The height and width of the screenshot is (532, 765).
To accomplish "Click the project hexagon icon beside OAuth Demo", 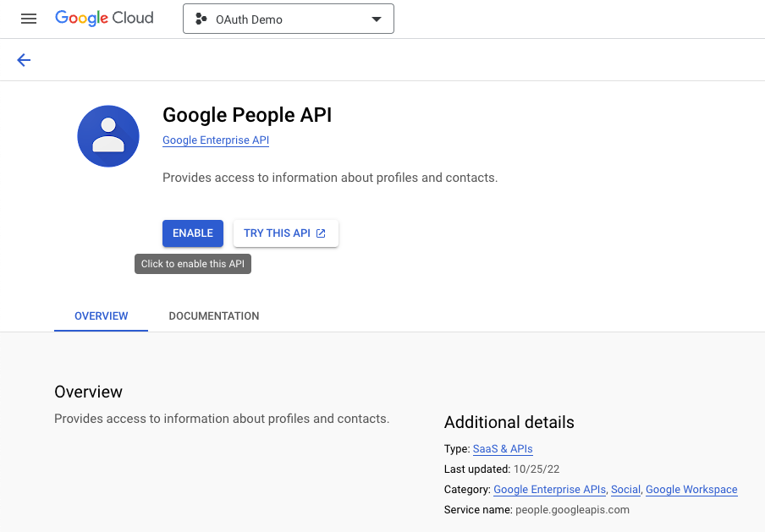I will coord(201,19).
